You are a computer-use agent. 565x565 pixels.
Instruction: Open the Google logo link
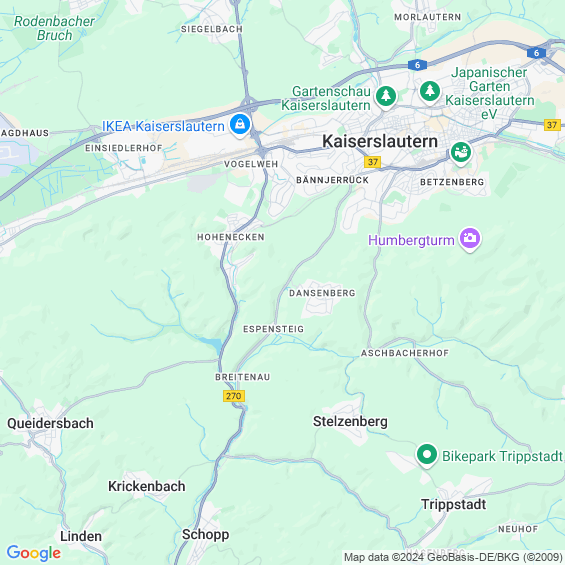34,553
